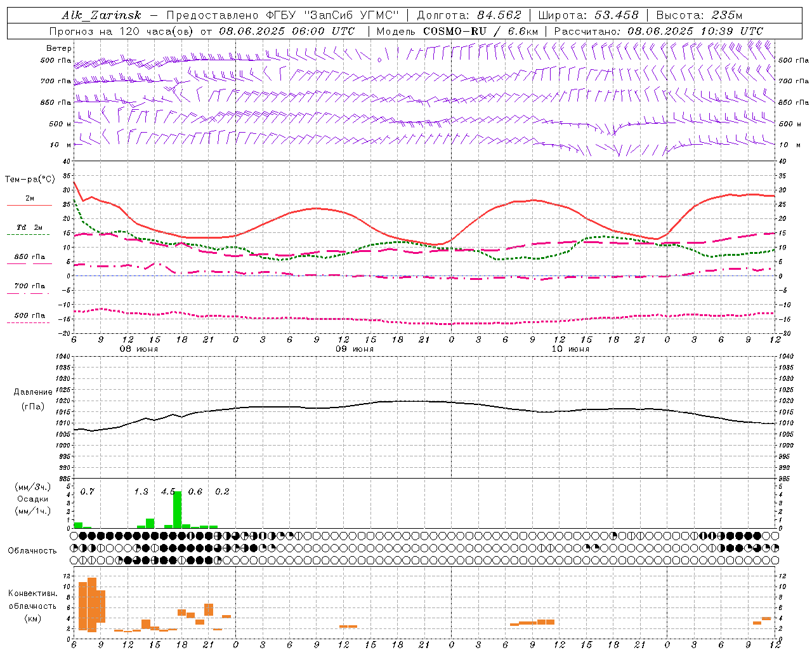Viewport: 812px width, 650px height.
Task: Click the 'Облачность' cloud cover label
Action: point(32,551)
